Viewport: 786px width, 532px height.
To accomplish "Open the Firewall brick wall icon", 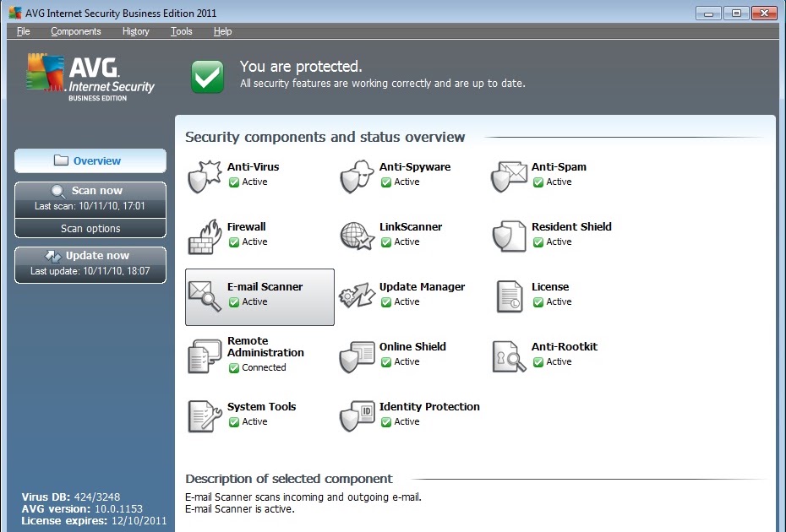I will tap(205, 236).
